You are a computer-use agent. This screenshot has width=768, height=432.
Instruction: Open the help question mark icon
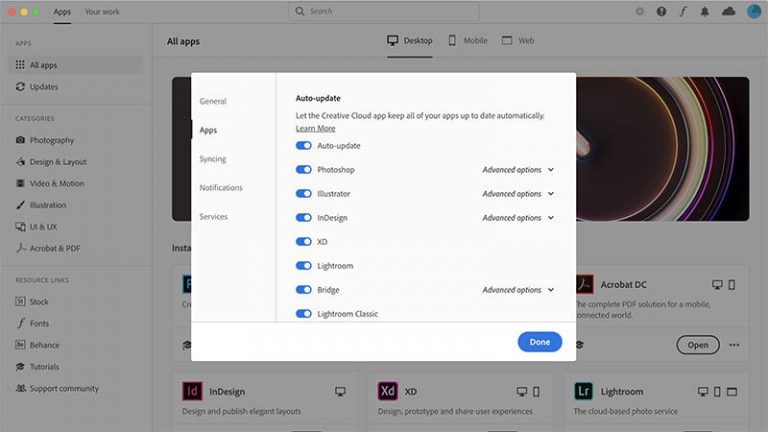pyautogui.click(x=661, y=11)
